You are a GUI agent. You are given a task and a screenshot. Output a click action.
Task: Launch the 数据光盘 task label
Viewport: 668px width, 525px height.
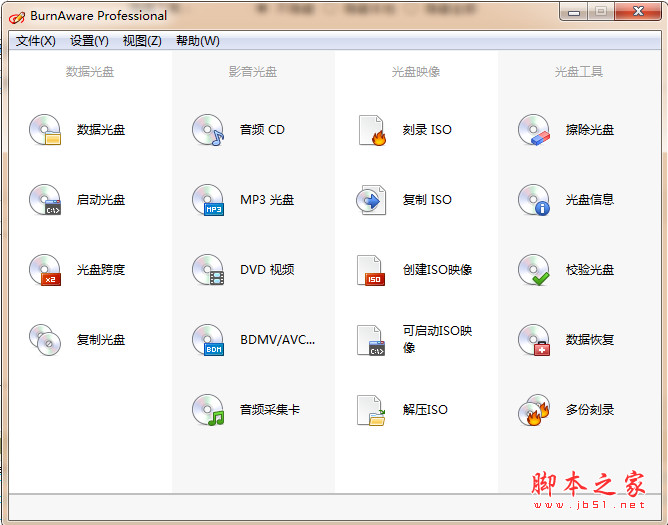[x=101, y=130]
